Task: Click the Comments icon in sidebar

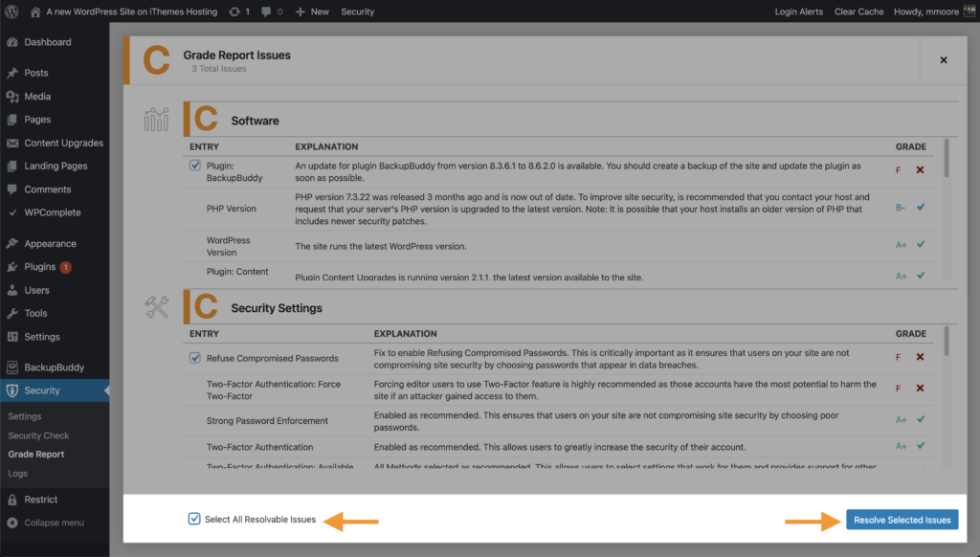Action: point(12,189)
